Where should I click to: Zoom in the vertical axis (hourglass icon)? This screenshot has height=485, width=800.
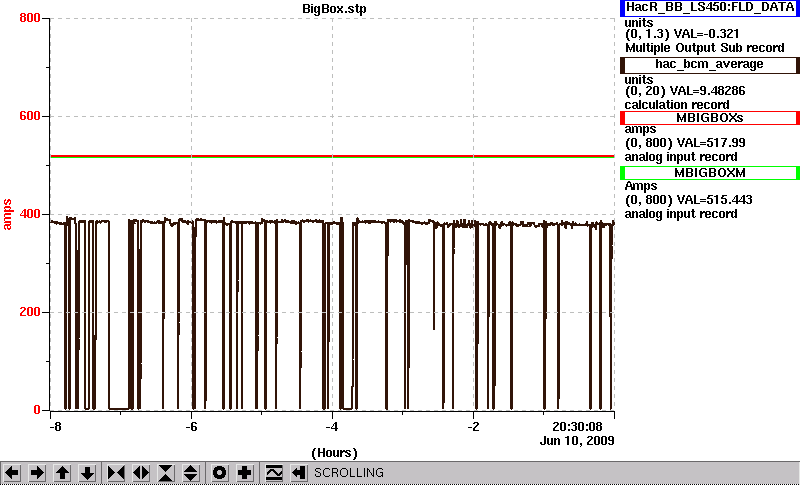166,473
